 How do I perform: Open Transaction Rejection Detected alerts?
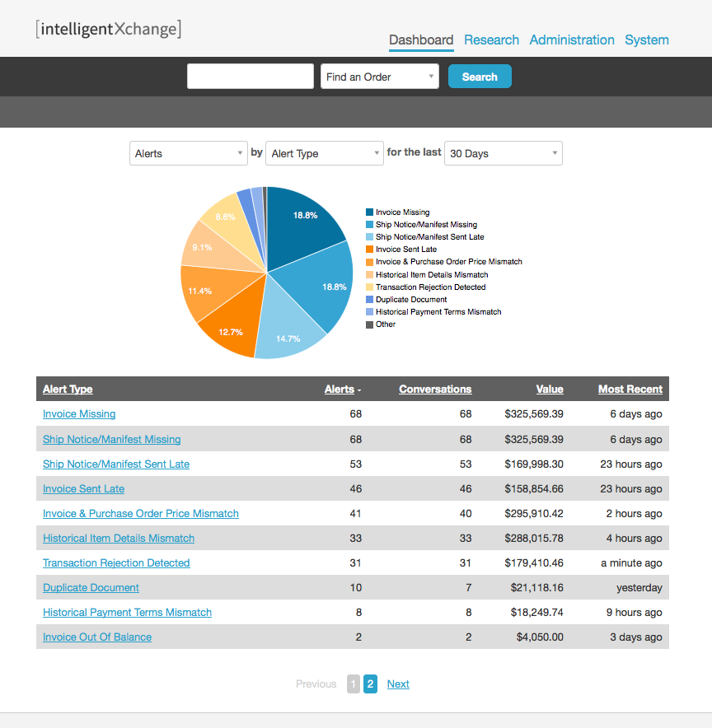(116, 562)
